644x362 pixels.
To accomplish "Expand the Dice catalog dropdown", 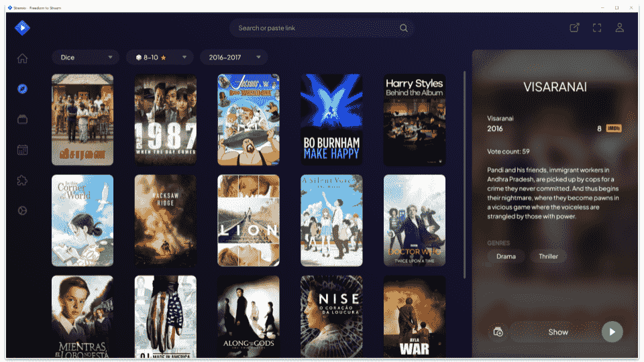I will pyautogui.click(x=86, y=58).
